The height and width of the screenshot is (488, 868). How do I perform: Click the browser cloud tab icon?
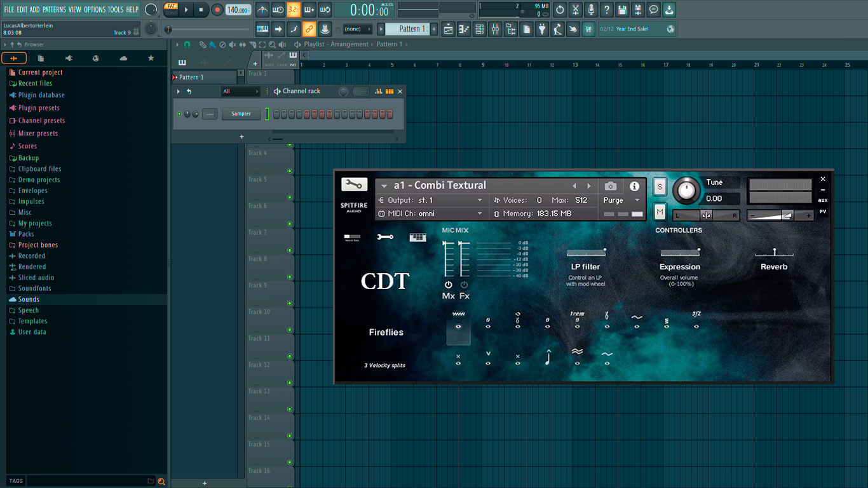pos(123,58)
